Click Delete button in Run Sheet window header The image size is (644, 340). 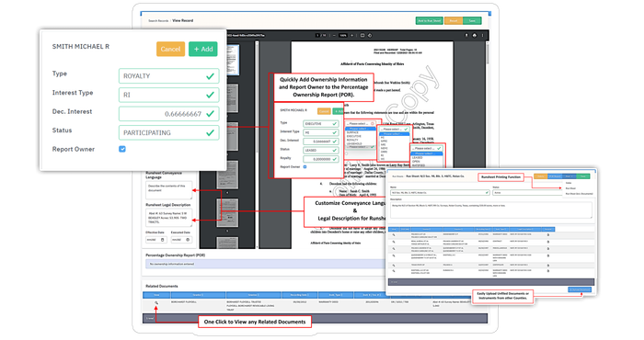point(541,176)
